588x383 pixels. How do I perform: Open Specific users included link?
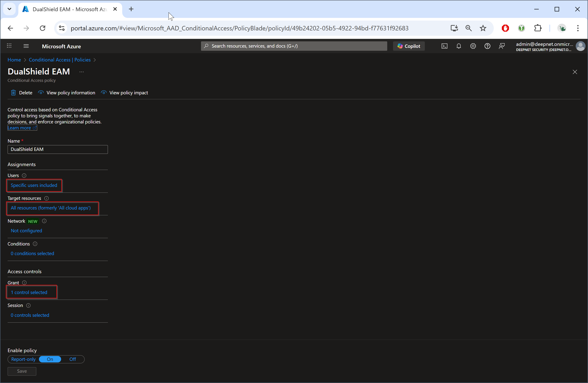click(34, 185)
